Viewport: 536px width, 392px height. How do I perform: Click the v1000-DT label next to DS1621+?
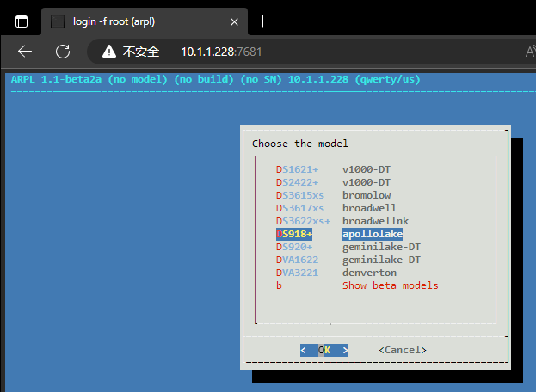click(367, 169)
